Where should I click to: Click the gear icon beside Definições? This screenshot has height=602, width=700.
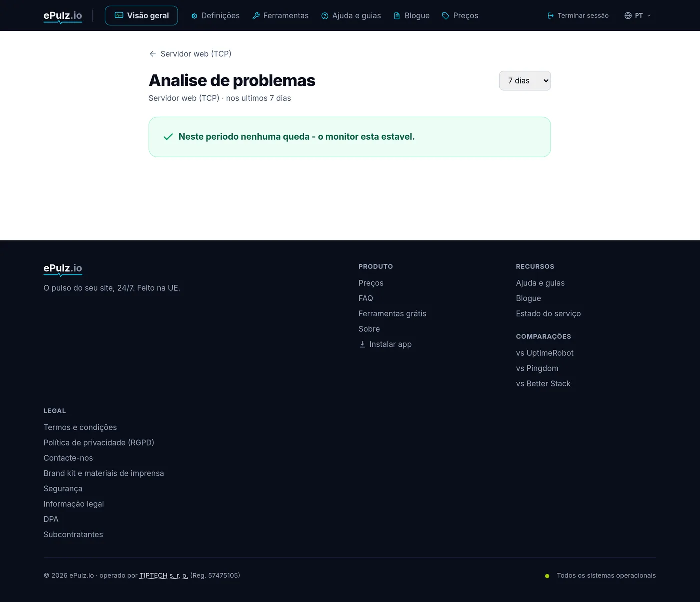[x=194, y=16]
